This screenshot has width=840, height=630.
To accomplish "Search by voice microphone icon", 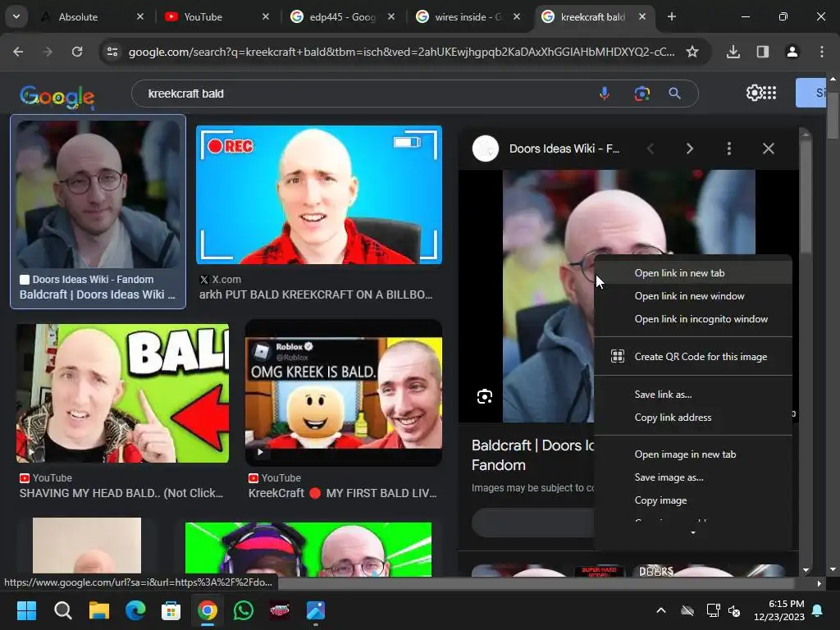I will point(605,94).
